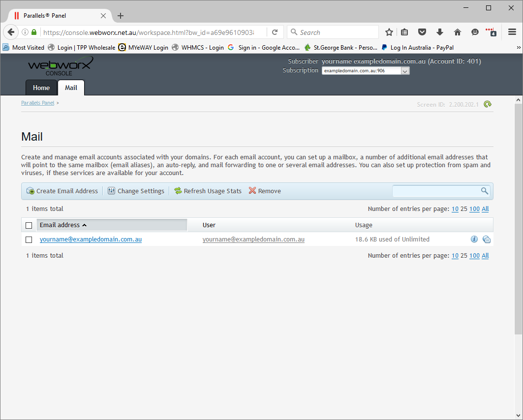The image size is (523, 420).
Task: Click the magnifier icon in the list search box
Action: pyautogui.click(x=485, y=191)
